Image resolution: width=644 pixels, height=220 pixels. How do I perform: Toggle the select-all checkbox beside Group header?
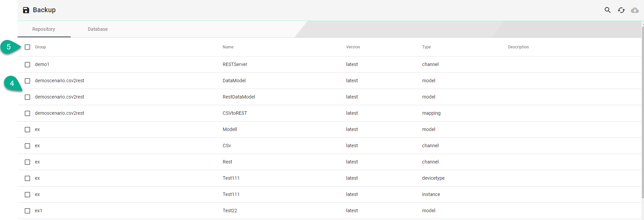tap(27, 47)
